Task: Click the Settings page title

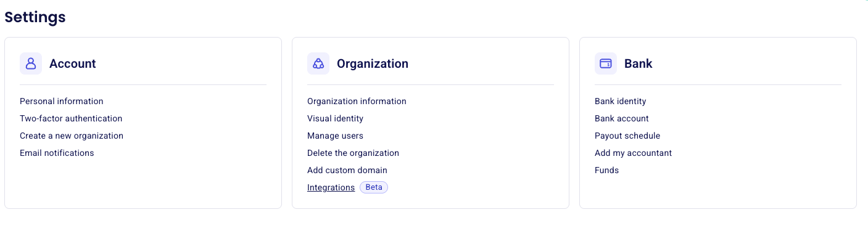Action: click(x=35, y=17)
